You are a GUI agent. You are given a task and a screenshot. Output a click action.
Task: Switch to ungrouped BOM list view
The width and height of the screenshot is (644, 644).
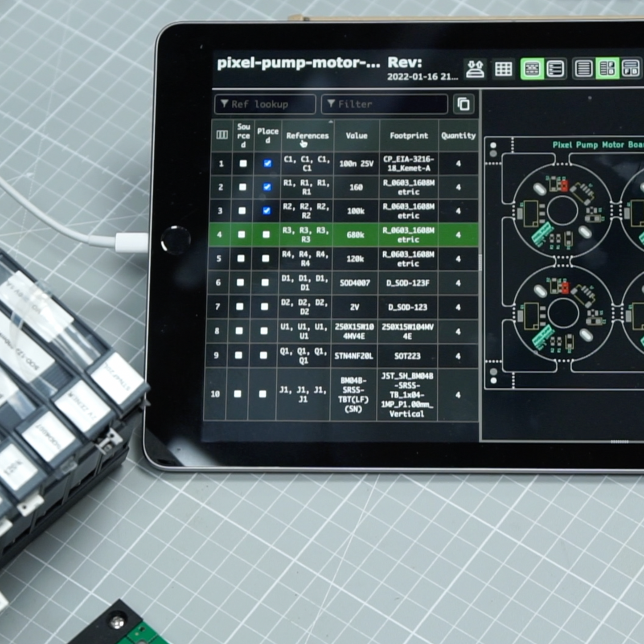tap(555, 69)
